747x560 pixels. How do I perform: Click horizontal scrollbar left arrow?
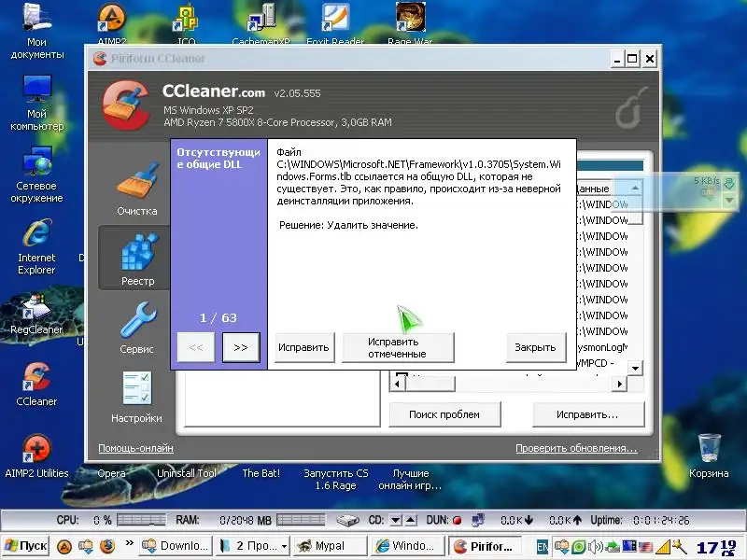pos(397,384)
